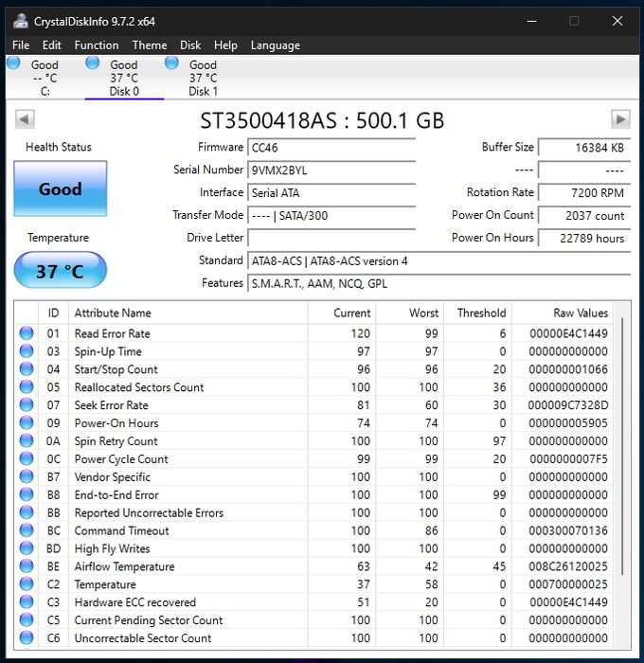Click the Seek Error Rate status orb

(27, 404)
